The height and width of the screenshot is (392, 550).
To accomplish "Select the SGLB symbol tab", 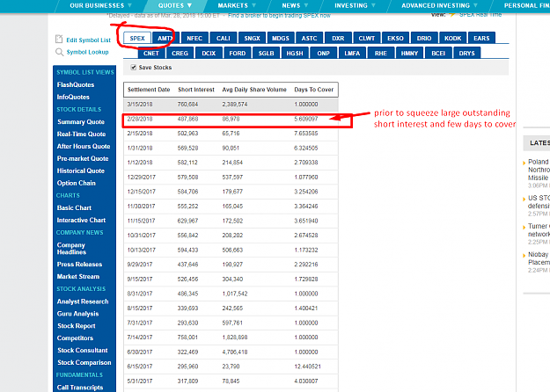I will point(266,54).
